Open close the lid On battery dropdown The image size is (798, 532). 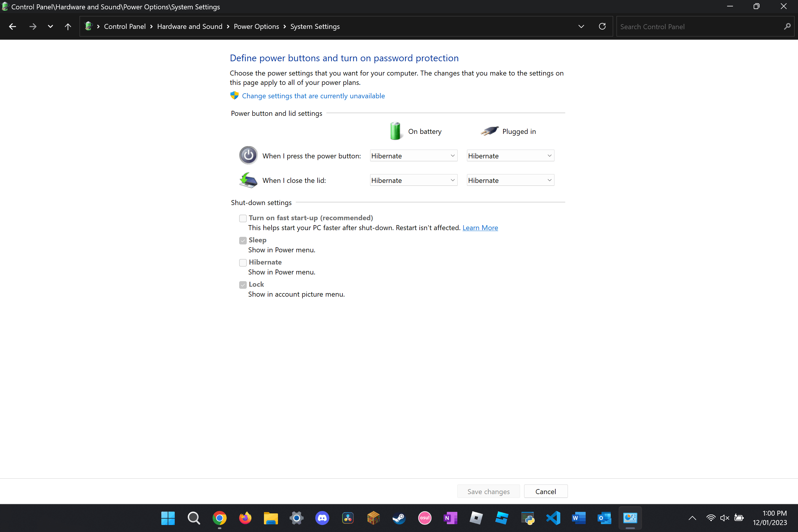click(414, 180)
